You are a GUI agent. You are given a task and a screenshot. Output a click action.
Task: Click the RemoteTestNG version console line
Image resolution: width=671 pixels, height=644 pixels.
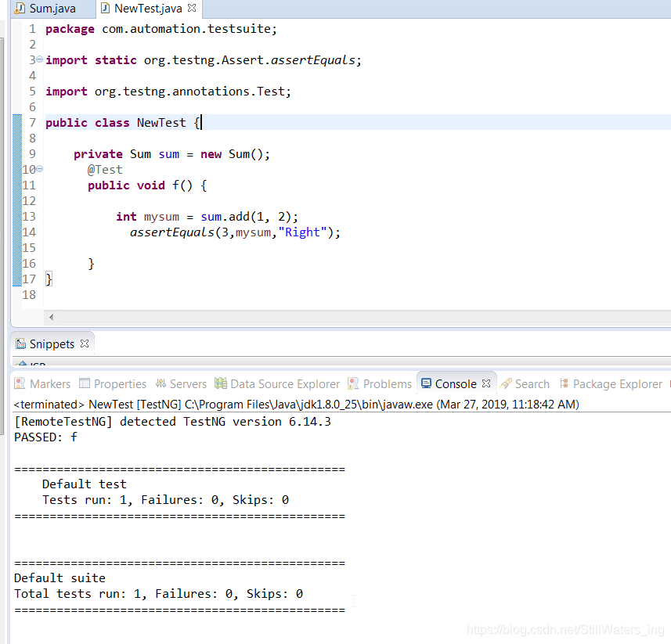coord(172,422)
